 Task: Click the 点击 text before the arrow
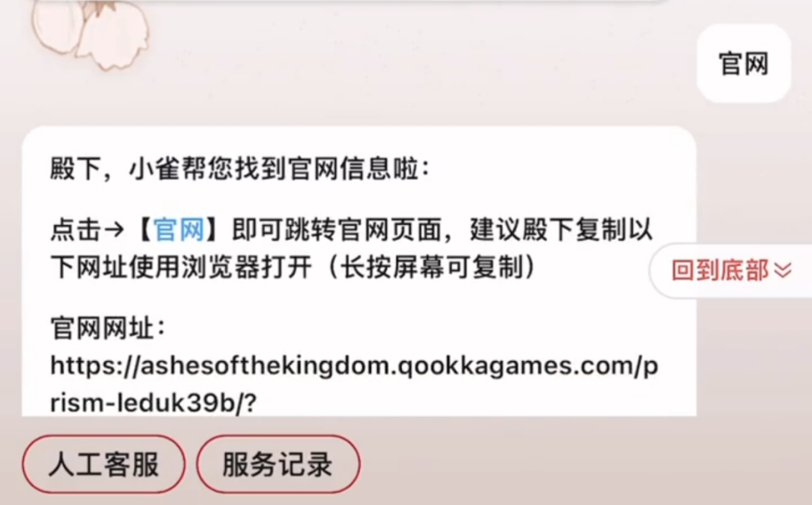coord(76,229)
